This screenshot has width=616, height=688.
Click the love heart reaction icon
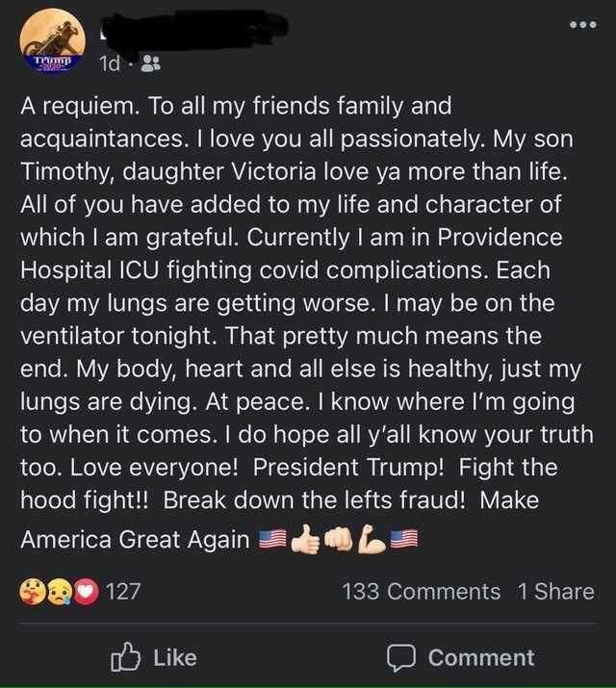(87, 592)
